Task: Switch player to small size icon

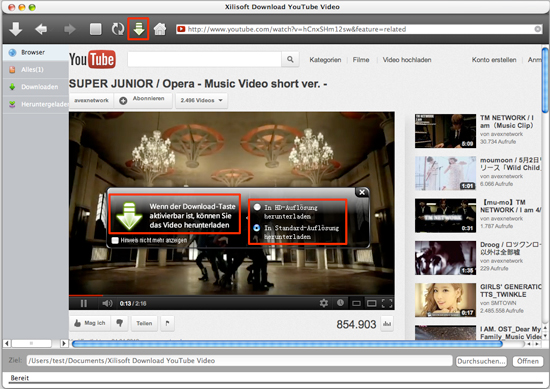Action: point(356,303)
